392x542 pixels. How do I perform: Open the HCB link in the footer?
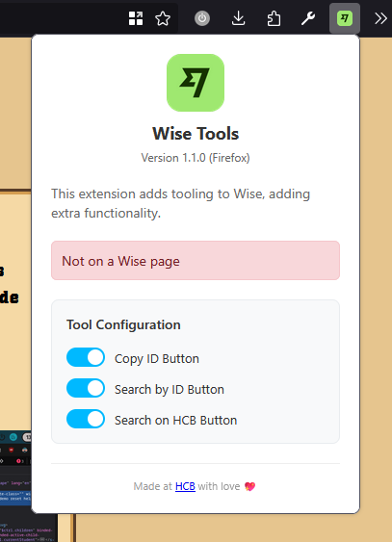point(185,486)
